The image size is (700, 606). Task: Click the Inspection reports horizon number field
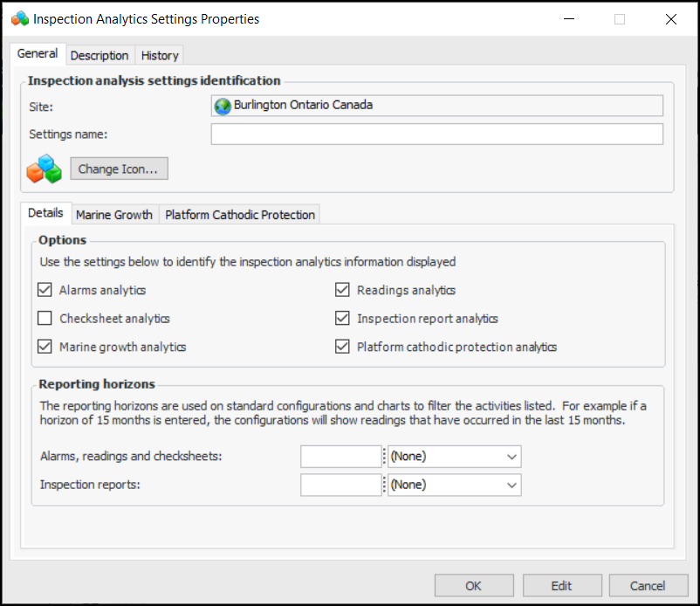[341, 485]
